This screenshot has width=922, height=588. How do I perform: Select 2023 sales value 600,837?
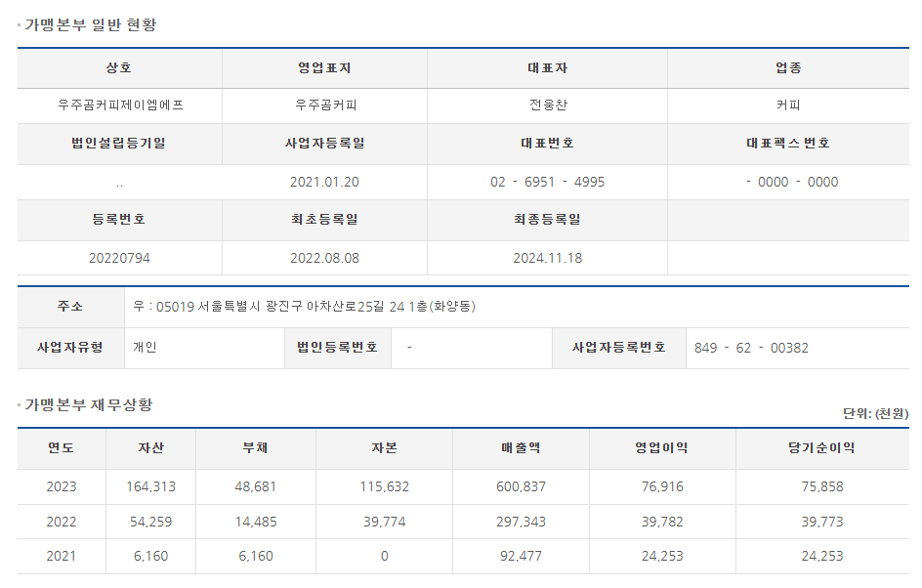(x=521, y=486)
